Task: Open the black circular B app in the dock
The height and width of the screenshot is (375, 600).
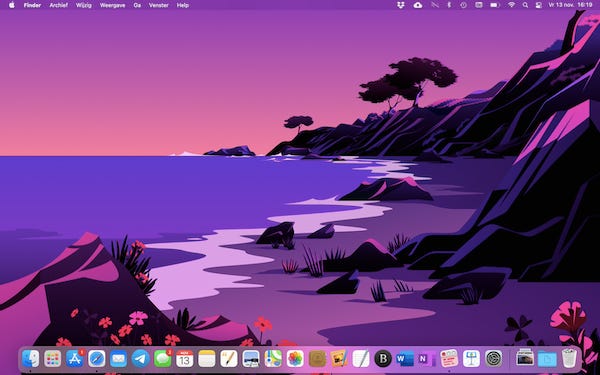Action: (383, 359)
